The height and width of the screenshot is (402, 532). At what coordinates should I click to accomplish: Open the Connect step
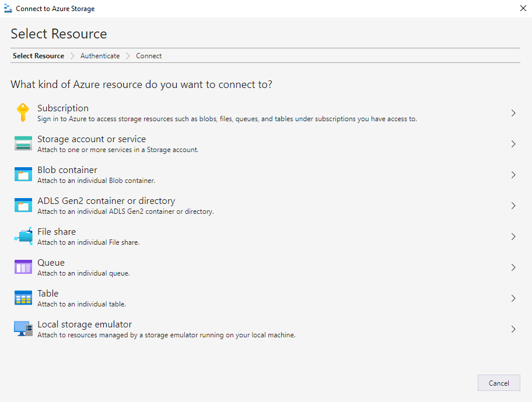148,55
